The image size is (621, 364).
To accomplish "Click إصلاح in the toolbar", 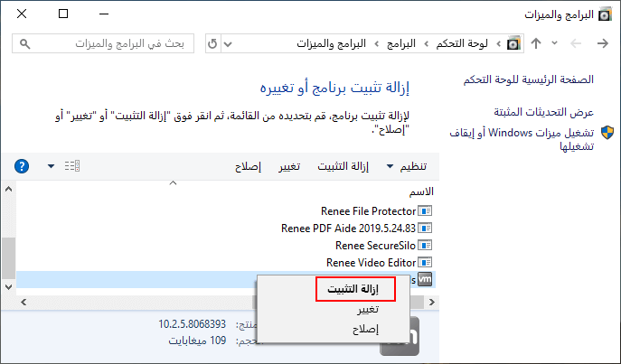I will (248, 166).
